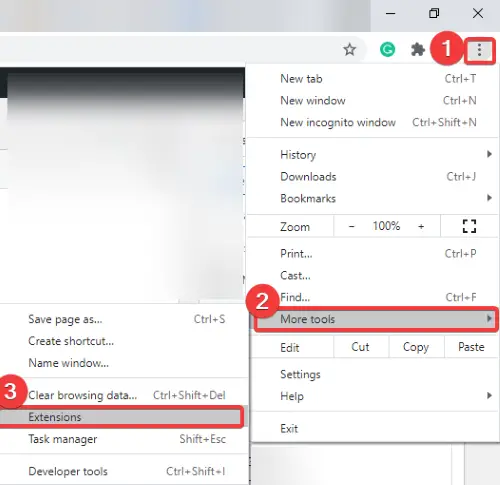Click the Cut button in Edit row
Viewport: 500px width, 485px height.
360,347
